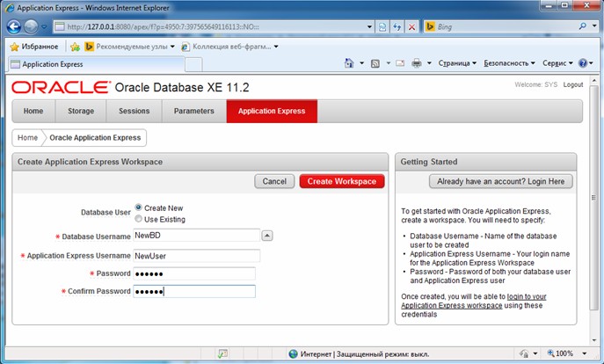This screenshot has height=364, width=604.
Task: Click the Read mail envelope icon
Action: click(399, 64)
